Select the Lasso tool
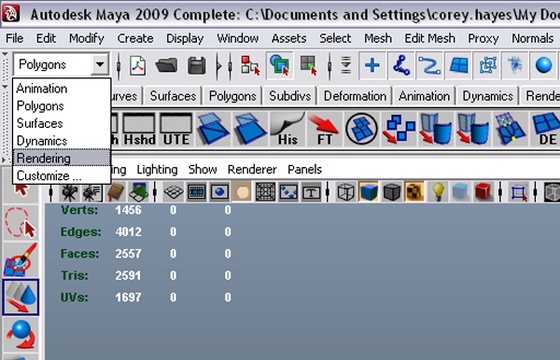The width and height of the screenshot is (560, 360). (21, 222)
